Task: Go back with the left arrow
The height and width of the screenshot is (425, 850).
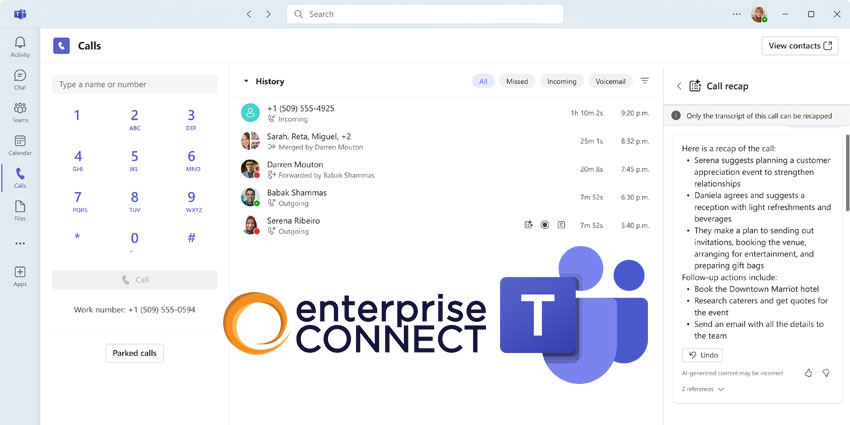Action: pyautogui.click(x=249, y=14)
